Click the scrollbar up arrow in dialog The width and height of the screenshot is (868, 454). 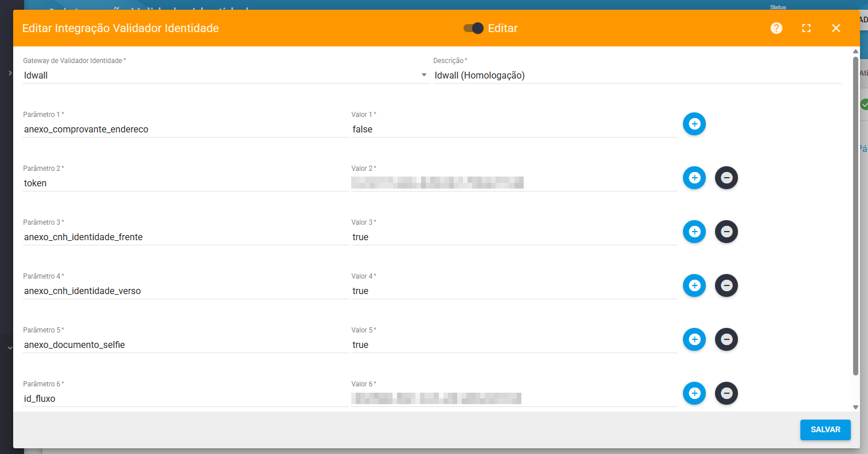855,52
